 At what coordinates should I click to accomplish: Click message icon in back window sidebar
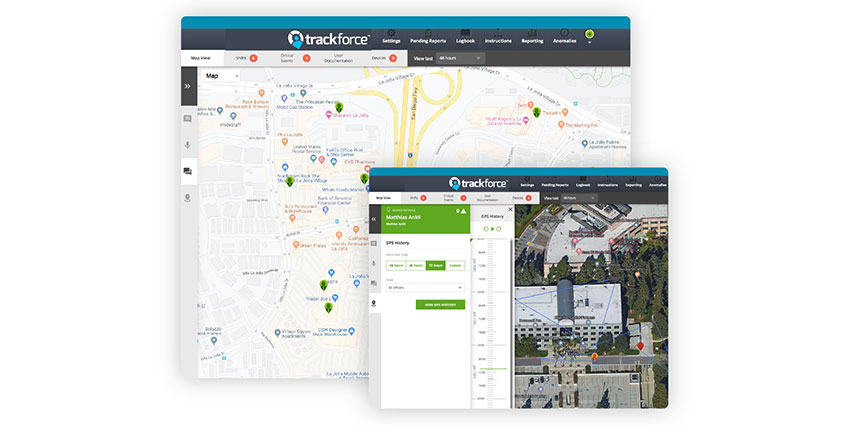point(188,119)
